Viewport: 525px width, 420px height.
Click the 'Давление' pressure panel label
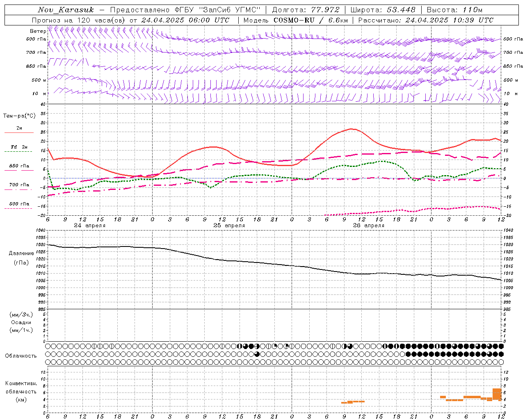(21, 253)
